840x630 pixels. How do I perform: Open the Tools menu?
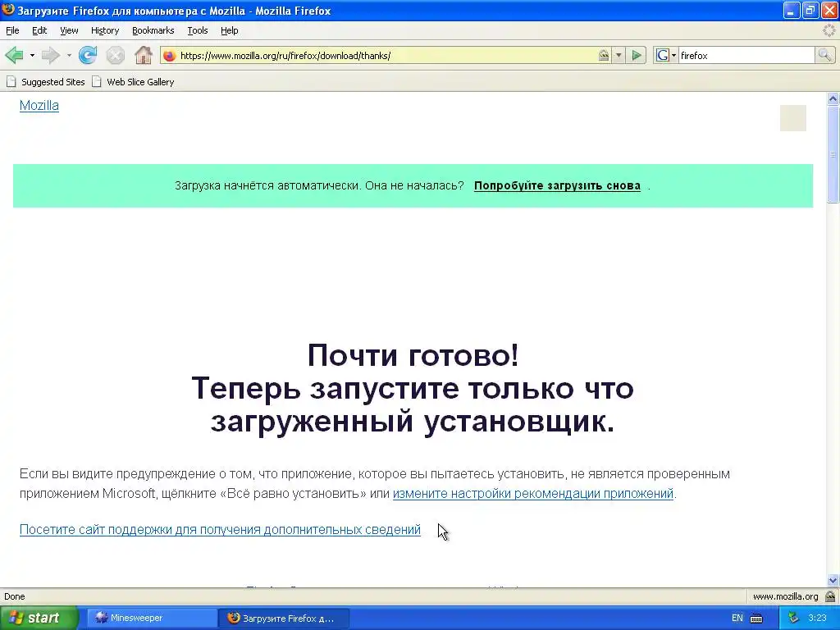tap(197, 30)
